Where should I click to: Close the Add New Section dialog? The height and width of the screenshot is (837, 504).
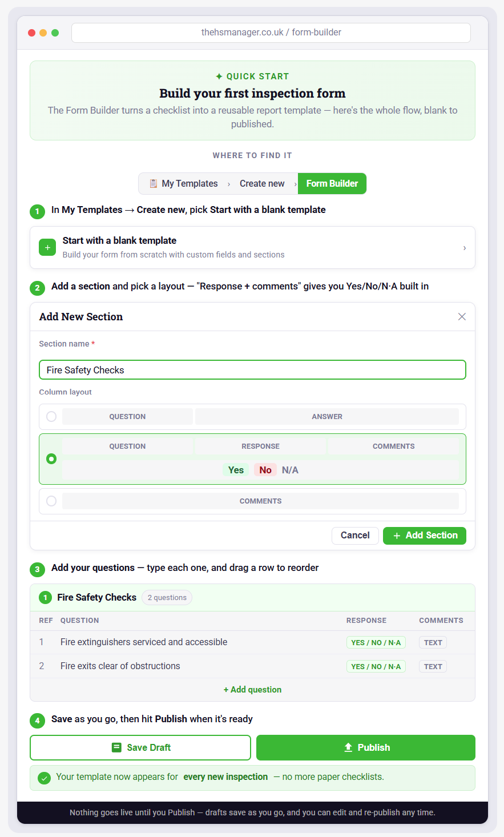pos(462,317)
